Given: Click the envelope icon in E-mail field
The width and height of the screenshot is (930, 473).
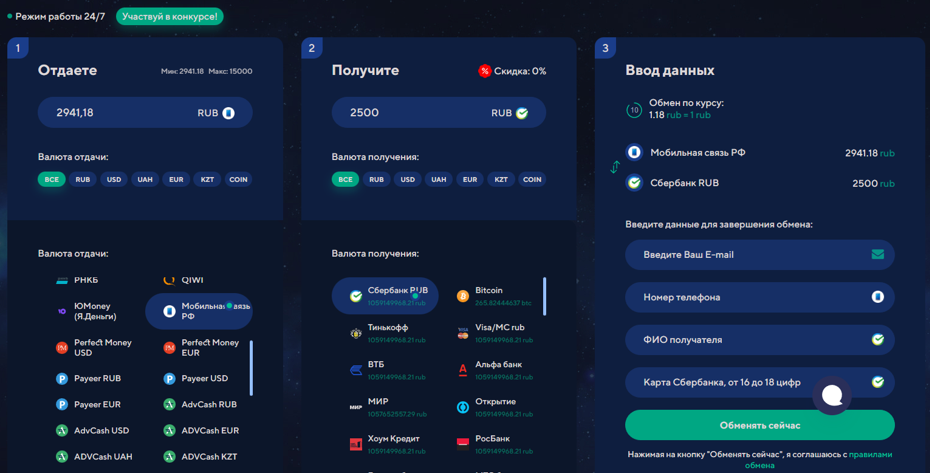Looking at the screenshot, I should click(x=878, y=255).
